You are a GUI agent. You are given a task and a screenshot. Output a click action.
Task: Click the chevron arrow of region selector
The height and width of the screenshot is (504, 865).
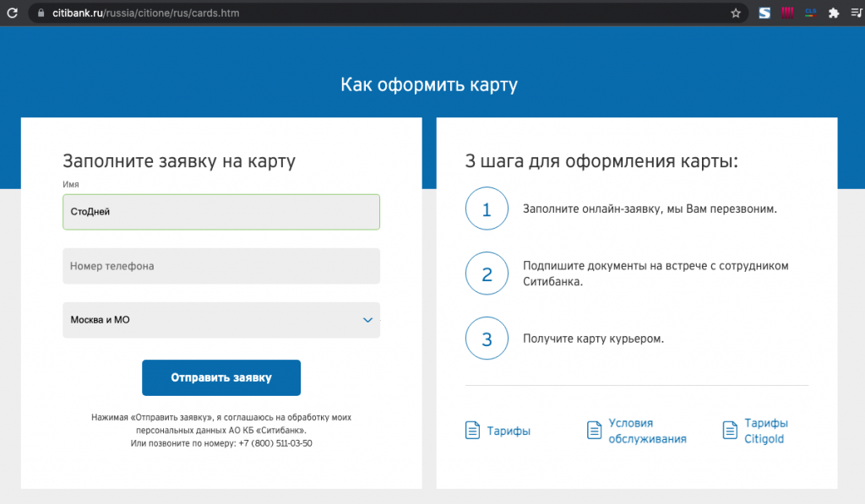click(x=368, y=320)
